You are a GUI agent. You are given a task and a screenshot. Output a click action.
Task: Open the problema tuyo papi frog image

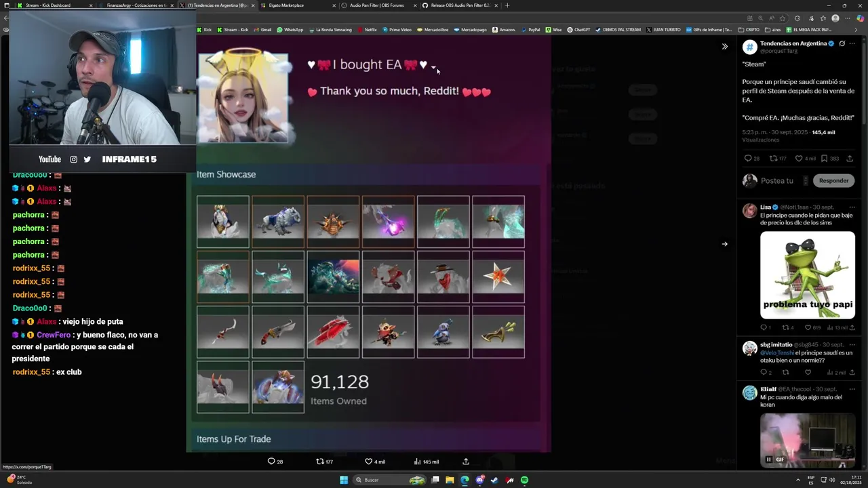click(808, 274)
